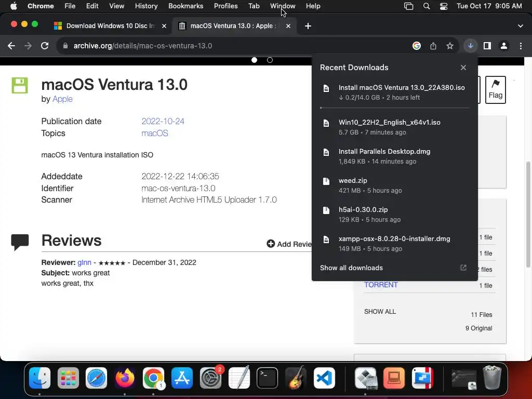Open the Apple menu

[14, 6]
